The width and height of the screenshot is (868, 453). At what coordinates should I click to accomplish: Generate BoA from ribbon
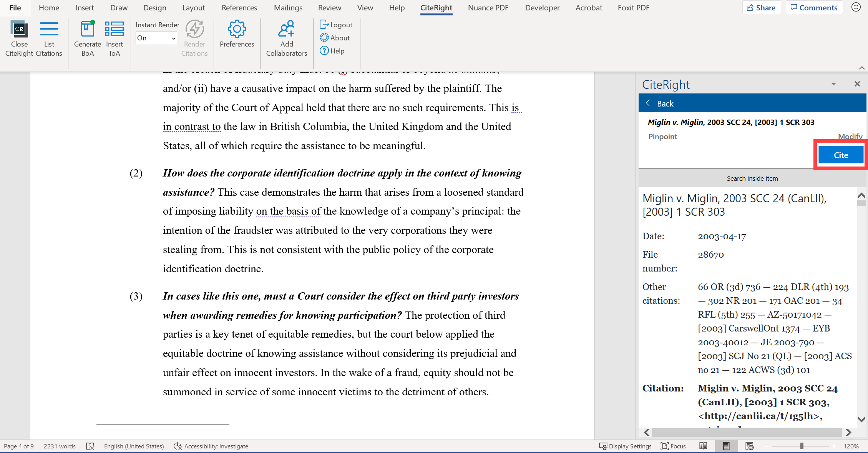tap(88, 38)
